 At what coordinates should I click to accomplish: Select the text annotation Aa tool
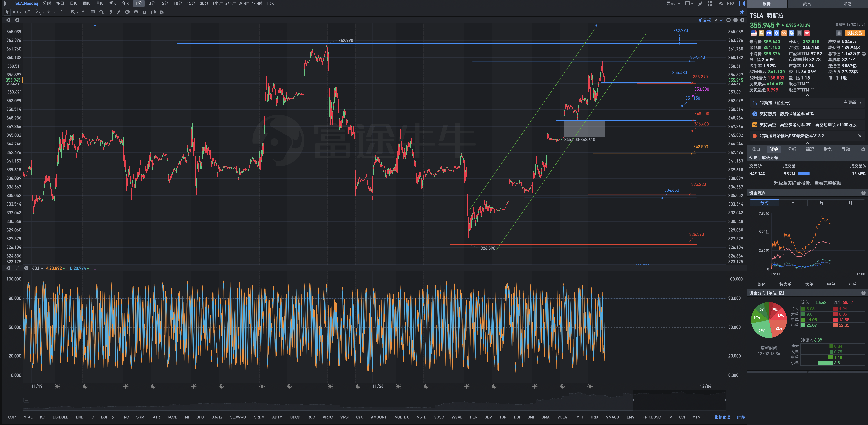(84, 12)
